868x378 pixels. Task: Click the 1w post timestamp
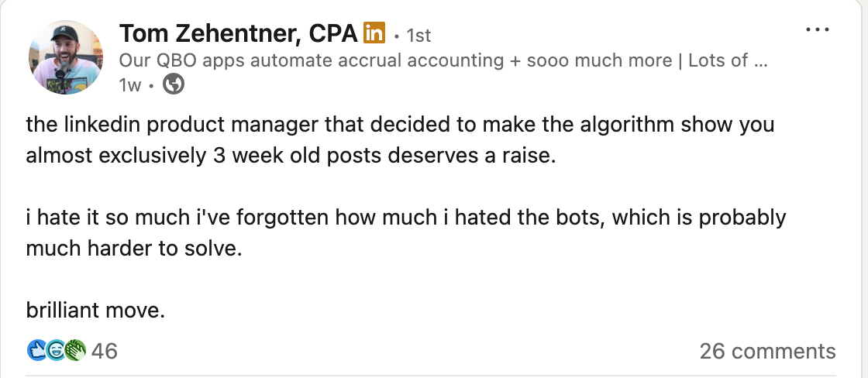pos(129,85)
